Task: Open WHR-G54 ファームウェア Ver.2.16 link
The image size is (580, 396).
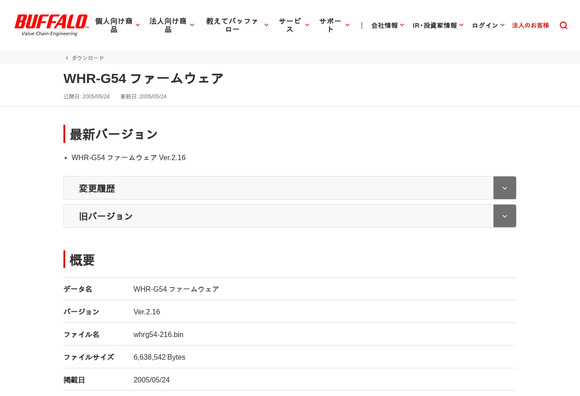Action: [x=128, y=158]
